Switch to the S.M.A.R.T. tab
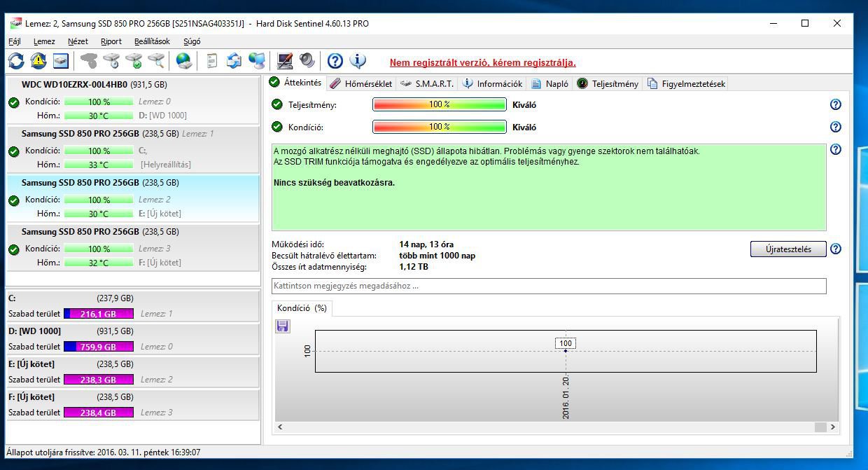 (x=426, y=83)
